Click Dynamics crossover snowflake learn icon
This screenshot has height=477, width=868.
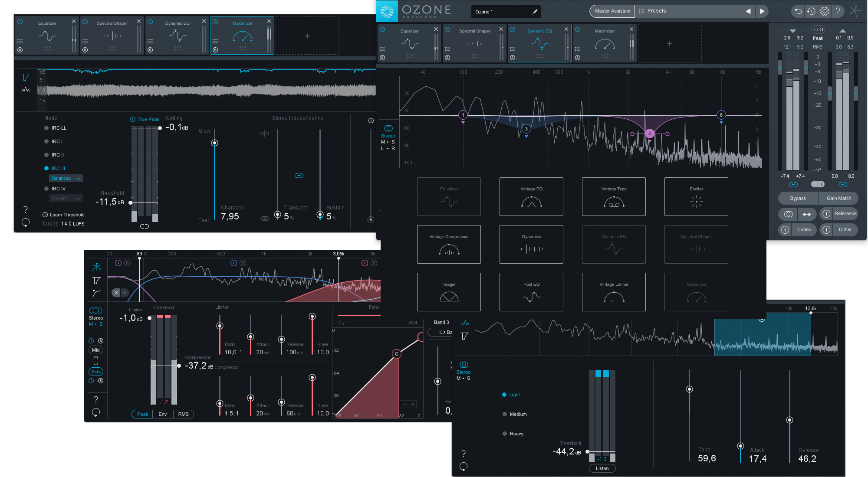97,267
